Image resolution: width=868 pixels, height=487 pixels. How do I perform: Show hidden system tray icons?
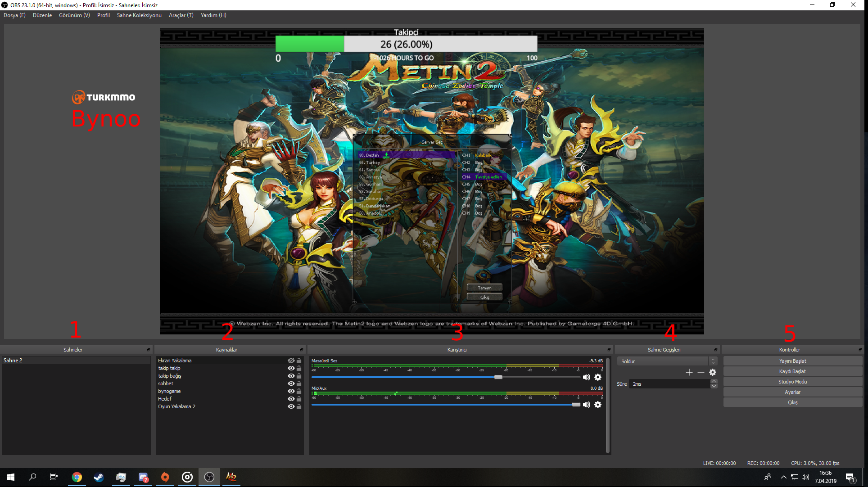[784, 477]
